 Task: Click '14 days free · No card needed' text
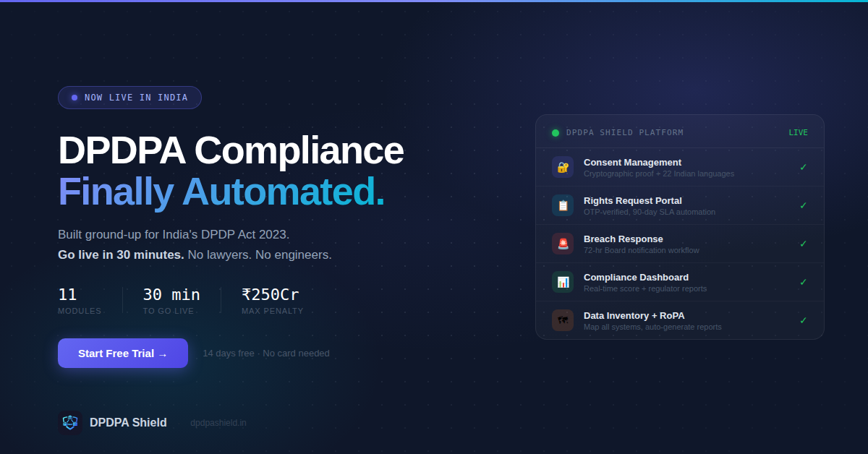266,354
